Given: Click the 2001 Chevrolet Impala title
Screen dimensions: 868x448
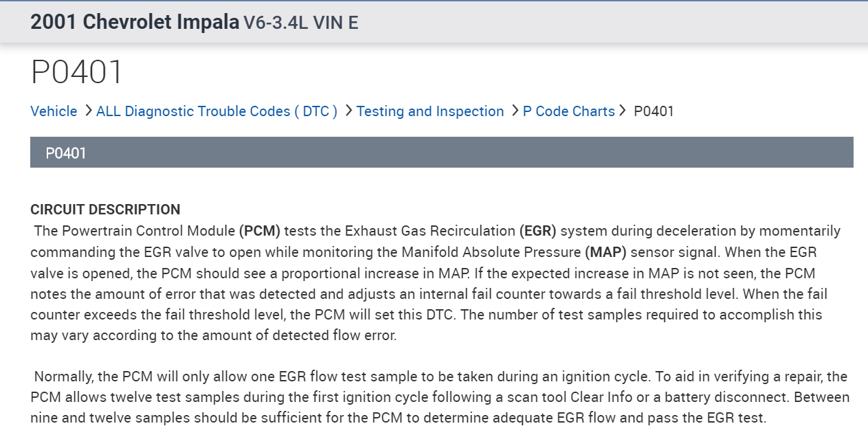Looking at the screenshot, I should 134,22.
